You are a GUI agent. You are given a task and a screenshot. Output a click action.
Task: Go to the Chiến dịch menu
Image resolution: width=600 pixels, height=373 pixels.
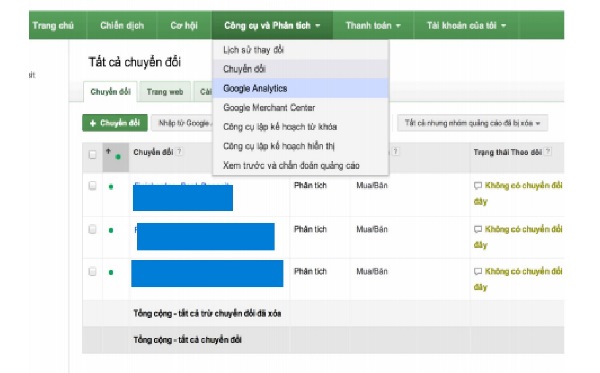point(122,26)
